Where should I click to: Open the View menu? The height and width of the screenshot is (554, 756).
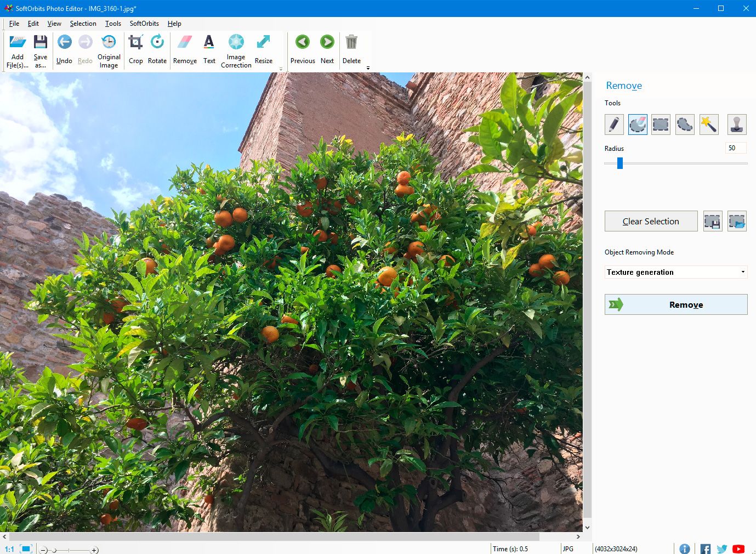(x=54, y=24)
